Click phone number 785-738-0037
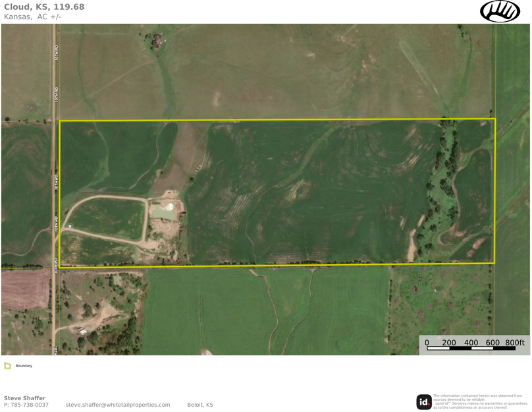 point(26,405)
